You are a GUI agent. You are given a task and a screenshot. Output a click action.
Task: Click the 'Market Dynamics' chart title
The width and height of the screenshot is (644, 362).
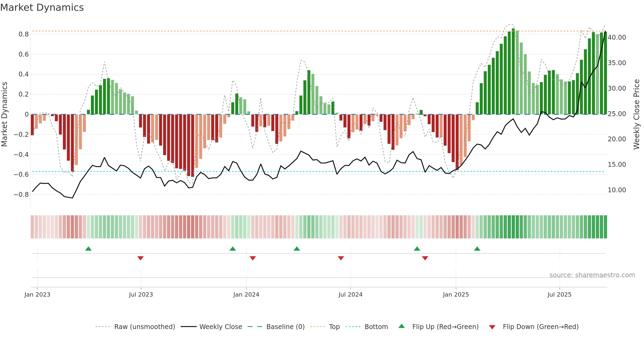click(42, 8)
